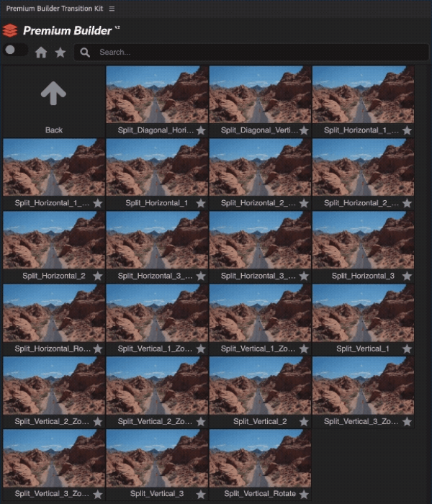Click the "Back" text label
The height and width of the screenshot is (504, 432).
(54, 130)
